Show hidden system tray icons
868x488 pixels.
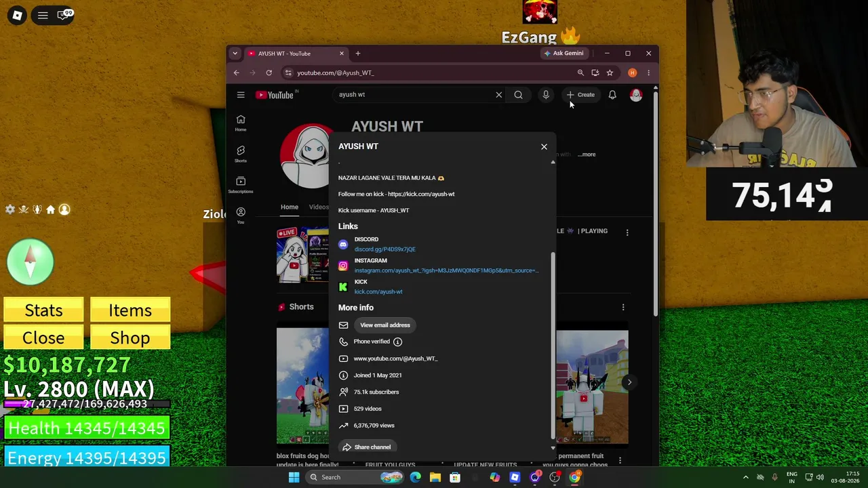pos(746,477)
